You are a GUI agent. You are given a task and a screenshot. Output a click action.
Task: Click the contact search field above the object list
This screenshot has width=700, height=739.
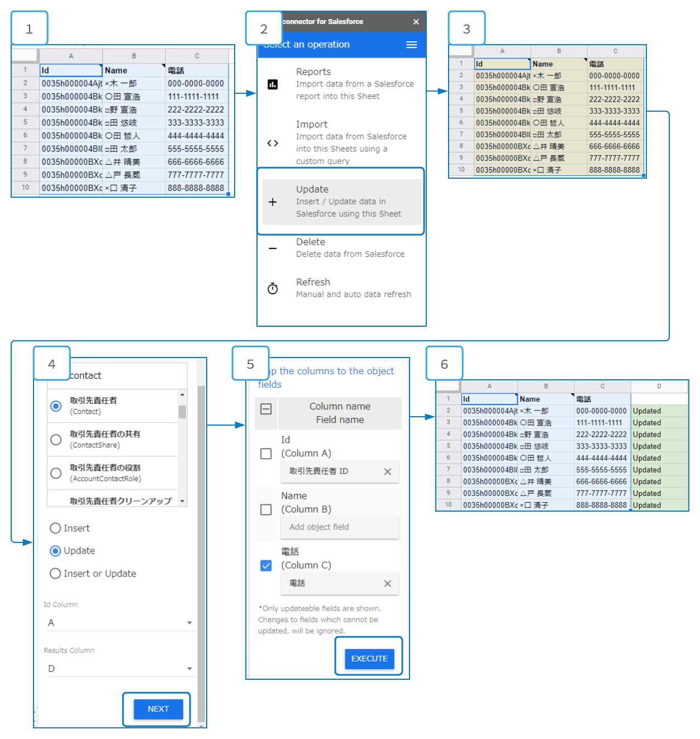[x=117, y=376]
